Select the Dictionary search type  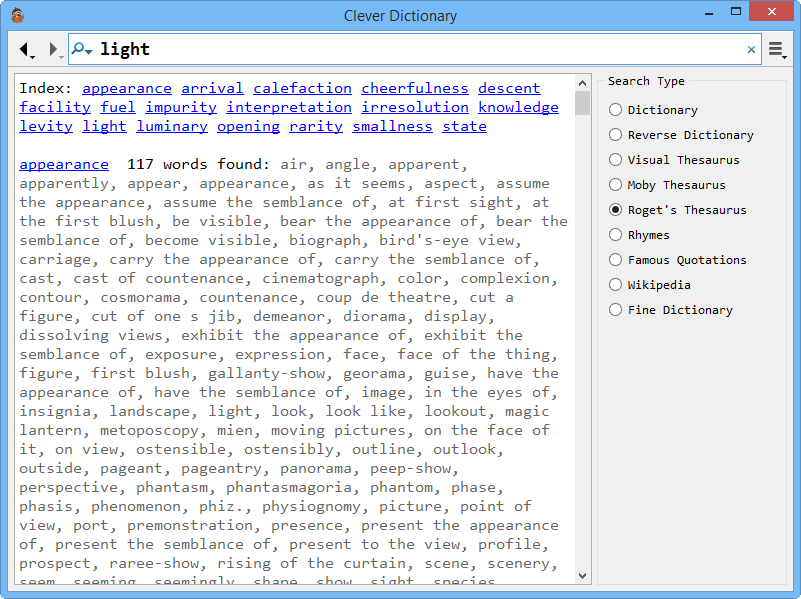point(653,110)
